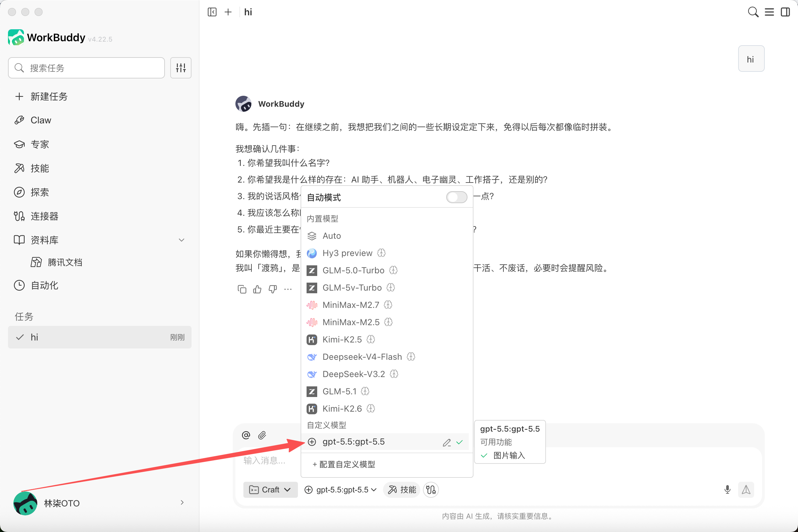
Task: Select the Hy3 preview model
Action: pos(386,253)
